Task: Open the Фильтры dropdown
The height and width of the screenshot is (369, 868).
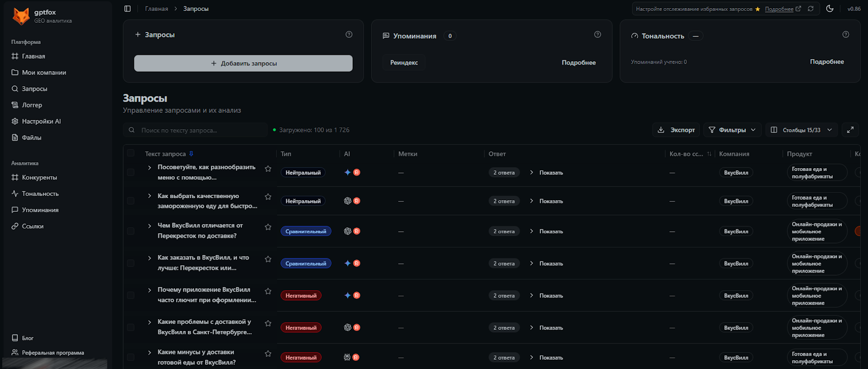Action: coord(732,130)
